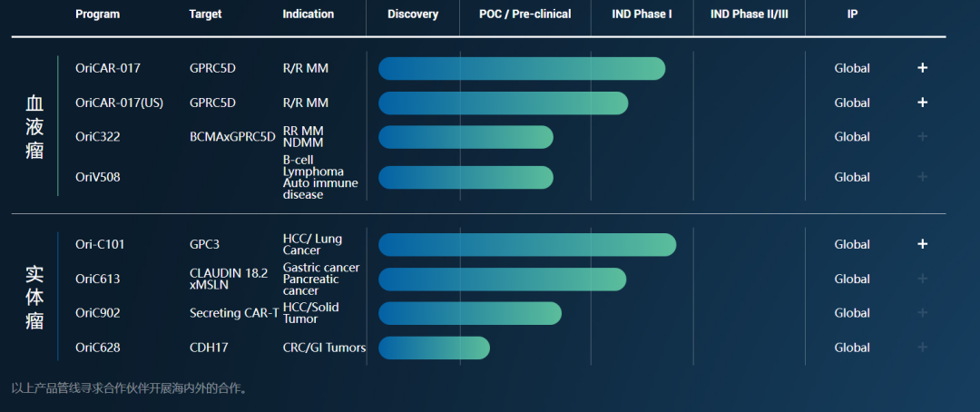This screenshot has height=412, width=980.
Task: Click the dimmed plus icon for OriV508
Action: 922,178
